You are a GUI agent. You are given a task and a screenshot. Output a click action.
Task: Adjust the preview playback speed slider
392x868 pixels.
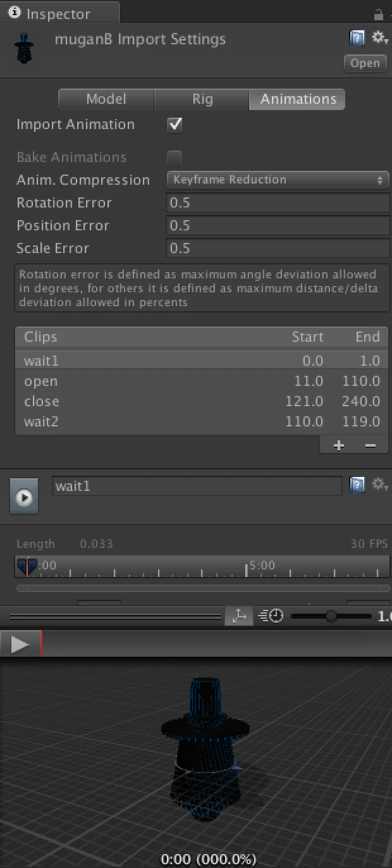(x=331, y=616)
